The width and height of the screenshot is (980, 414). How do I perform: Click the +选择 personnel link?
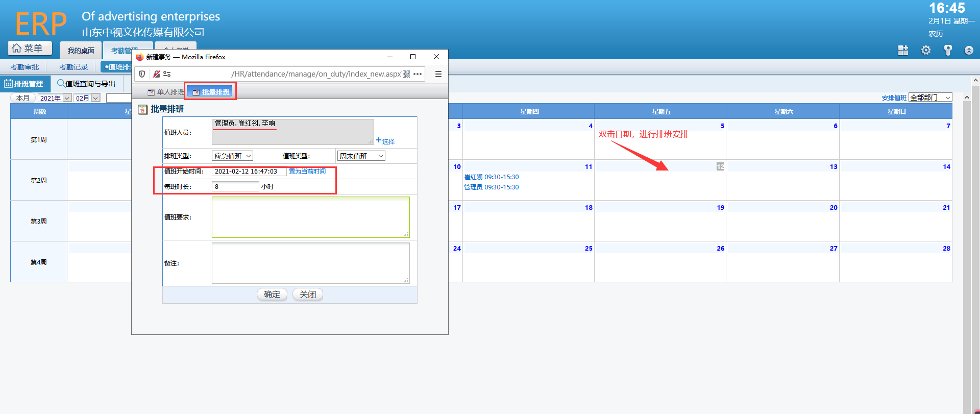tap(385, 141)
